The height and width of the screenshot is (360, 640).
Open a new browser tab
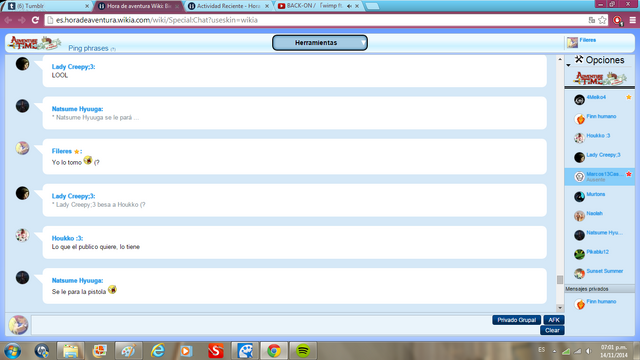[x=372, y=6]
